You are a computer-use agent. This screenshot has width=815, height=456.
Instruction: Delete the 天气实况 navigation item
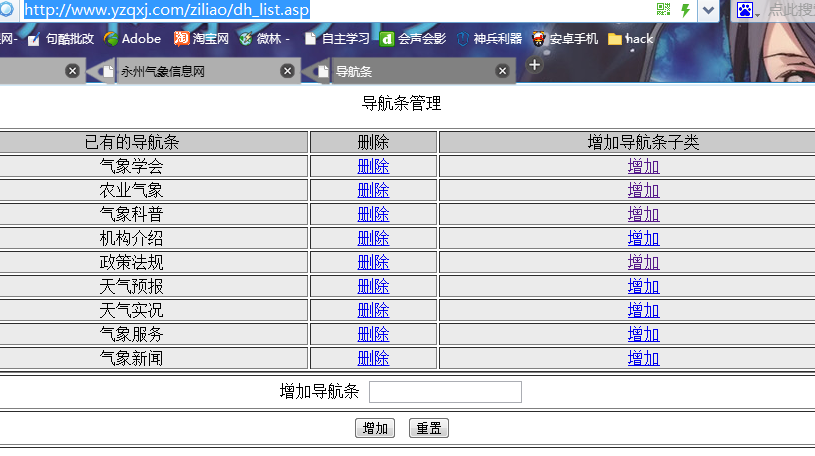pyautogui.click(x=373, y=311)
